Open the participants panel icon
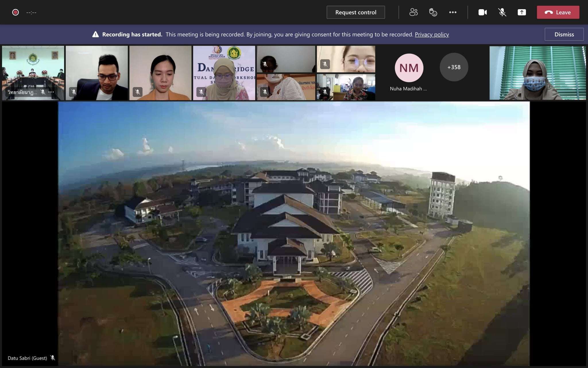This screenshot has height=368, width=588. coord(413,12)
